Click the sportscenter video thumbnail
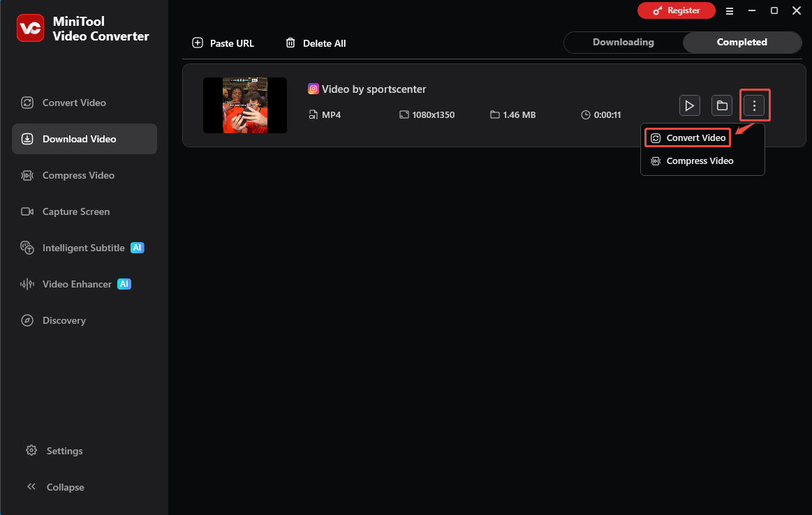812x515 pixels. click(245, 105)
